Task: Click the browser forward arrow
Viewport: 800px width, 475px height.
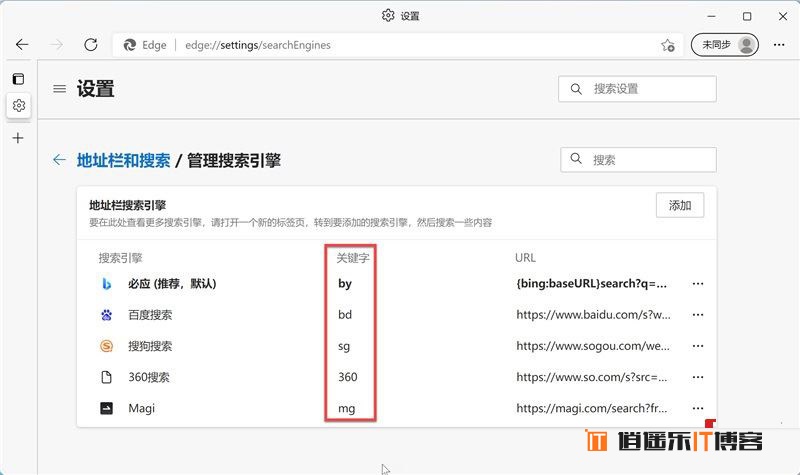Action: coord(56,45)
